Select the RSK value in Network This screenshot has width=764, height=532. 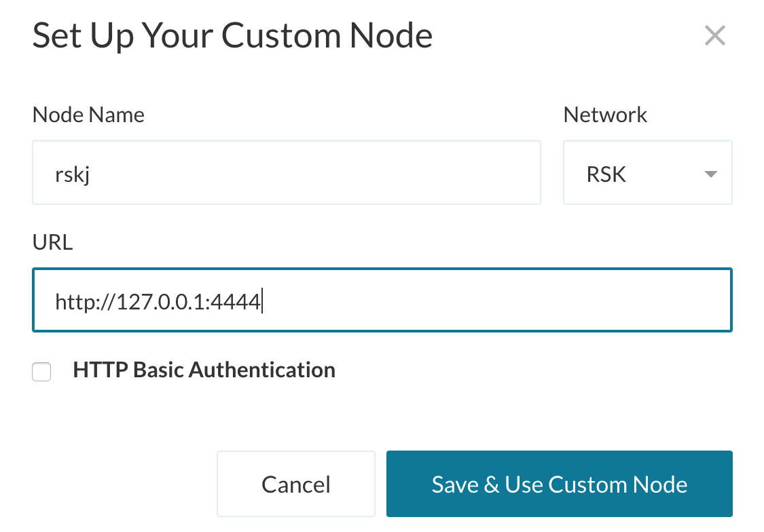pyautogui.click(x=606, y=174)
